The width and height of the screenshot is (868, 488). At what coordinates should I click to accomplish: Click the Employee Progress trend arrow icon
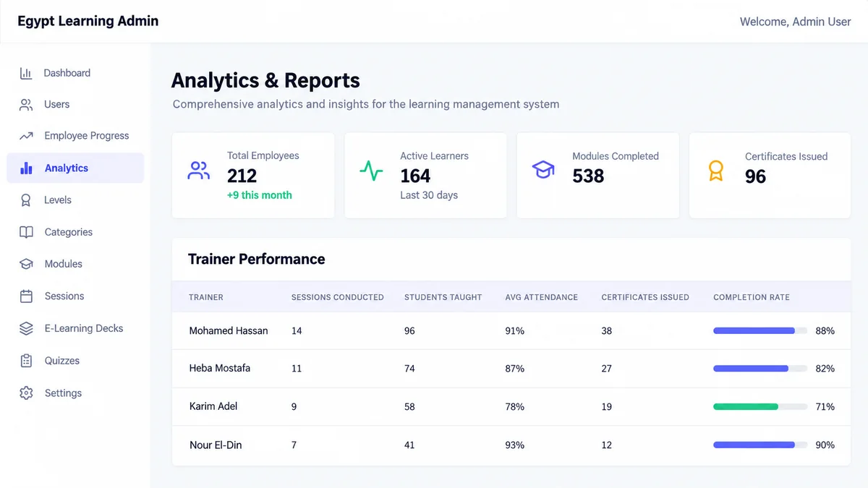click(26, 136)
